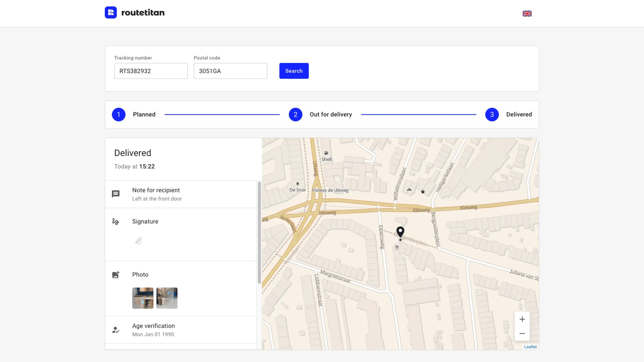Screen dimensions: 644x362
Task: Select the Out for delivery step
Action: pos(295,114)
